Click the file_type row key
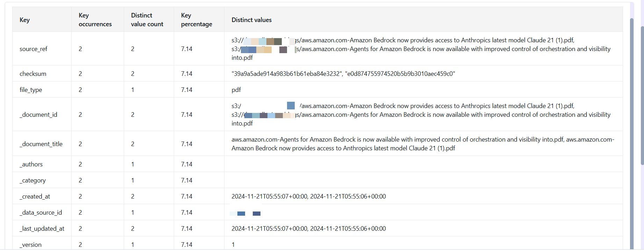Viewport: 644px width, 251px height. (31, 90)
